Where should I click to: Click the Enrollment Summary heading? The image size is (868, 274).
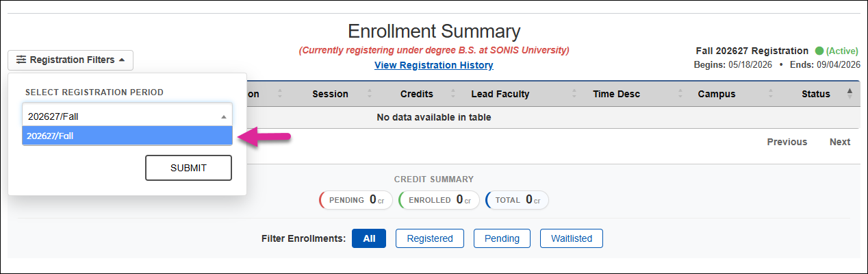(x=434, y=31)
